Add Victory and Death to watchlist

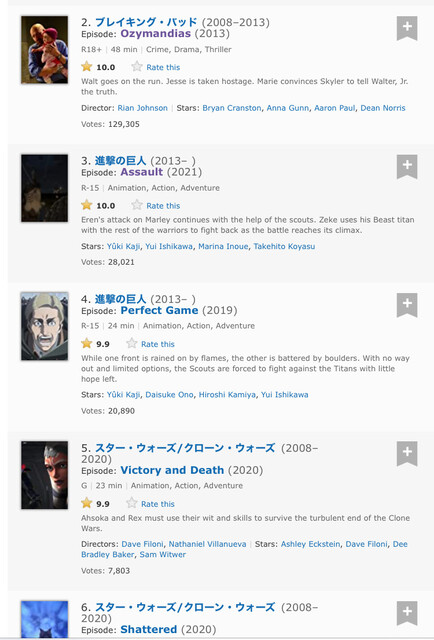(407, 453)
